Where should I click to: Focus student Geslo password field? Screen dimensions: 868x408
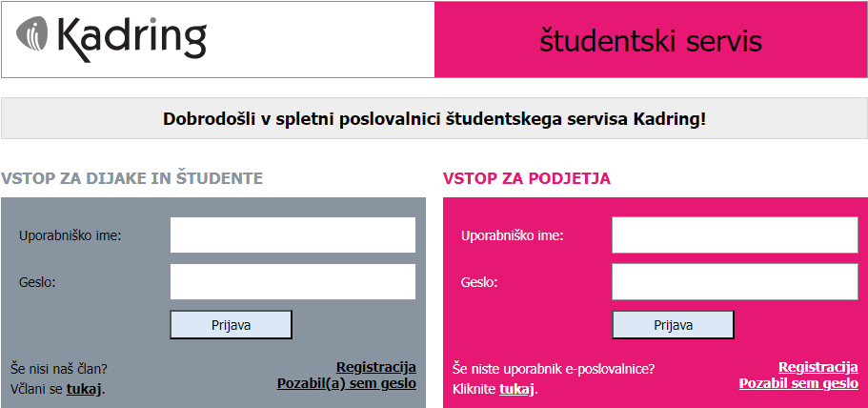tap(293, 282)
